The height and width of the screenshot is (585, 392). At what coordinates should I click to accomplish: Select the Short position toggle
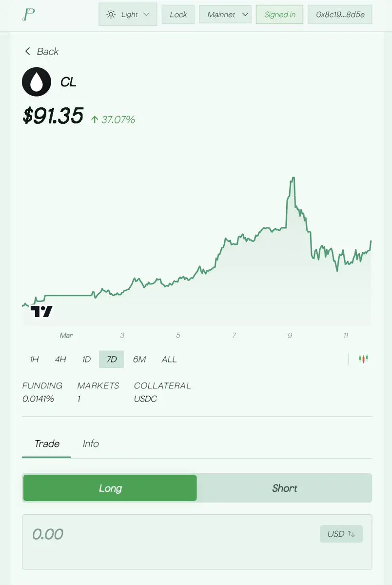click(284, 488)
